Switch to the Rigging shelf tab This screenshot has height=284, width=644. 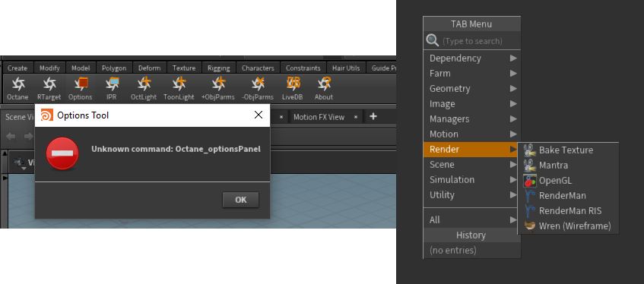coord(218,68)
